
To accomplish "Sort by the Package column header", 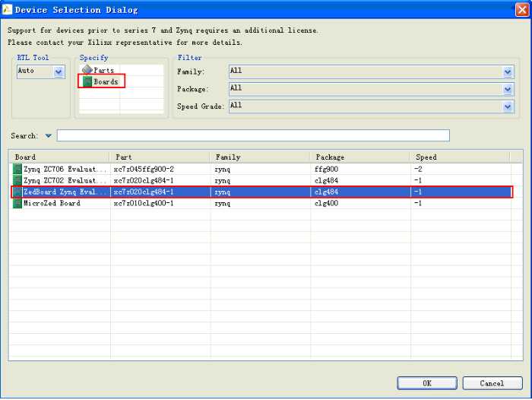I will coord(359,157).
